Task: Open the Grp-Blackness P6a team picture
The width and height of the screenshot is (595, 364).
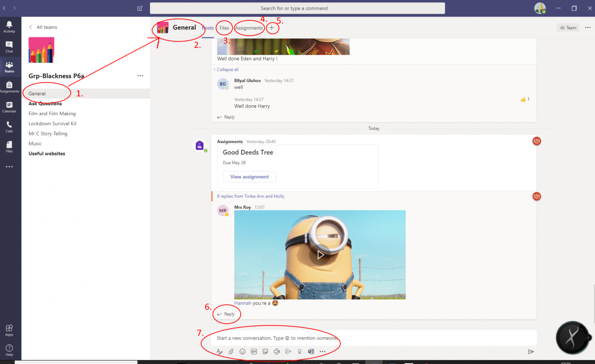Action: pos(42,50)
